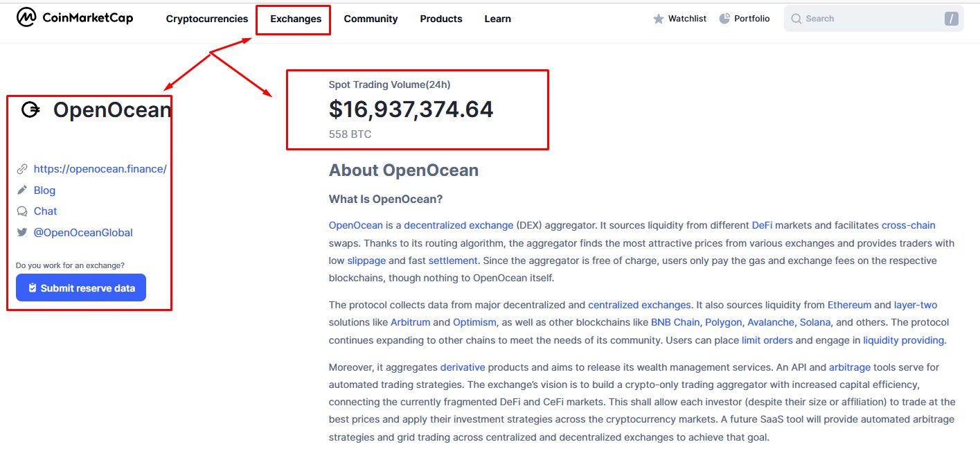Click the Spot Trading Volume(24h) label
Viewport: 980px width, 451px height.
click(x=389, y=85)
